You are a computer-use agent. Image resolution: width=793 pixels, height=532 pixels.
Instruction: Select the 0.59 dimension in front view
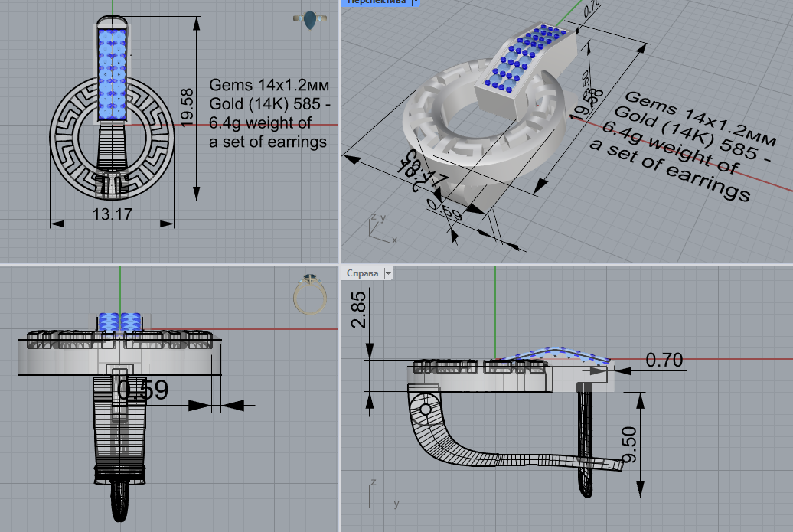142,390
